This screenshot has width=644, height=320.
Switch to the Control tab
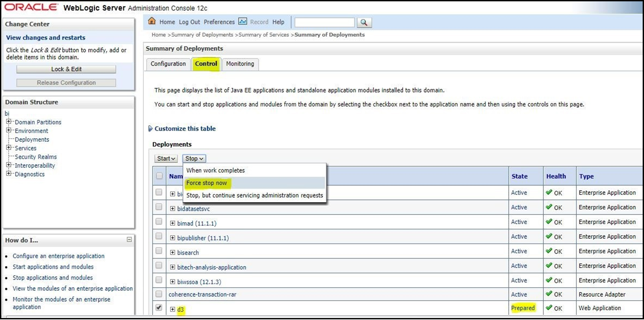click(206, 64)
